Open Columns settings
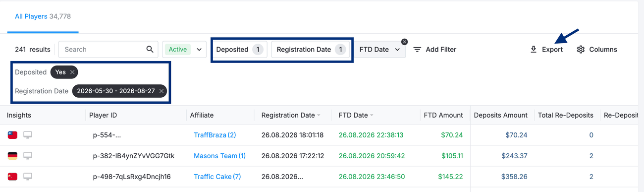The image size is (644, 192). 597,50
